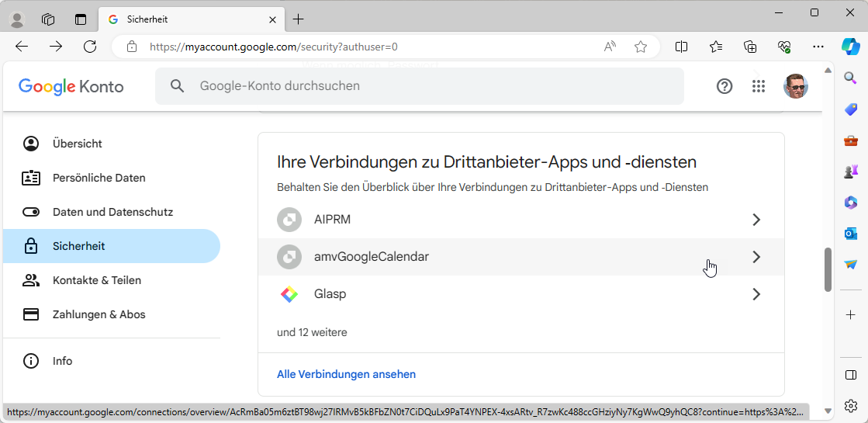Open sidebar Shopping tag icon
The height and width of the screenshot is (423, 868).
[851, 109]
